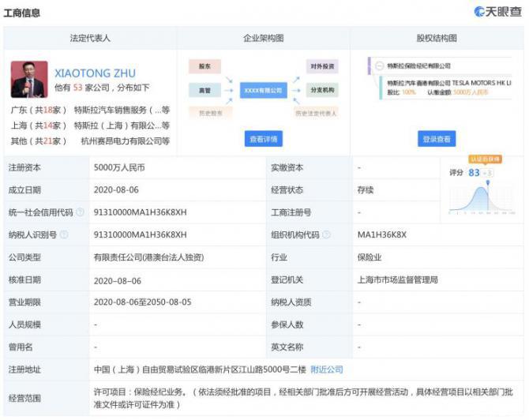Select the 股东 node in the structure chart

pyautogui.click(x=204, y=66)
